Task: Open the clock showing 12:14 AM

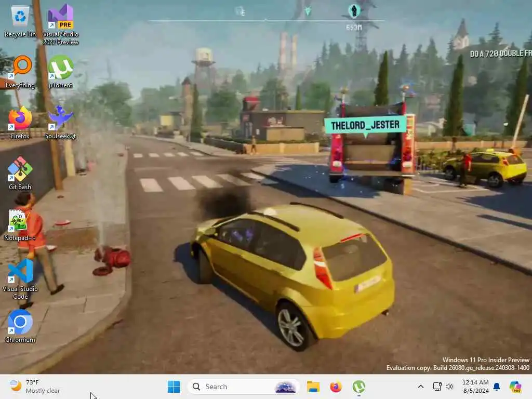Action: 475,387
